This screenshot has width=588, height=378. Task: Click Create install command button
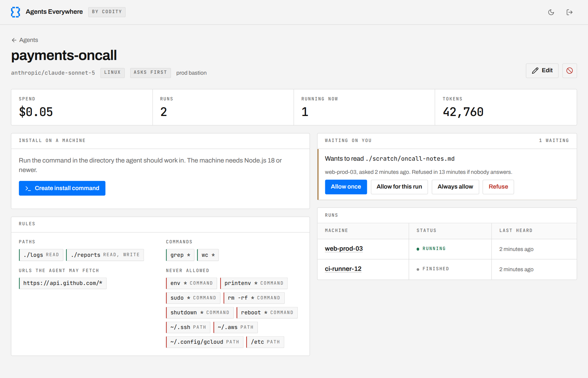point(62,188)
